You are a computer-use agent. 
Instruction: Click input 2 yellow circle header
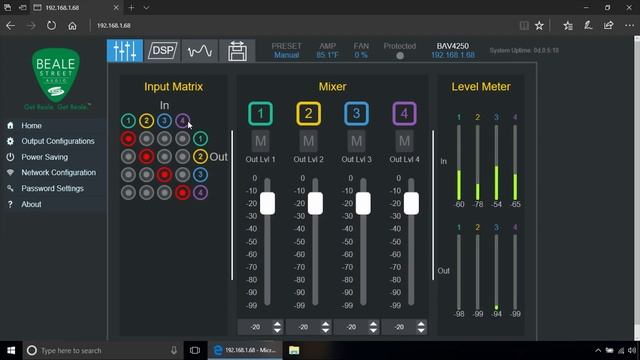coord(146,121)
